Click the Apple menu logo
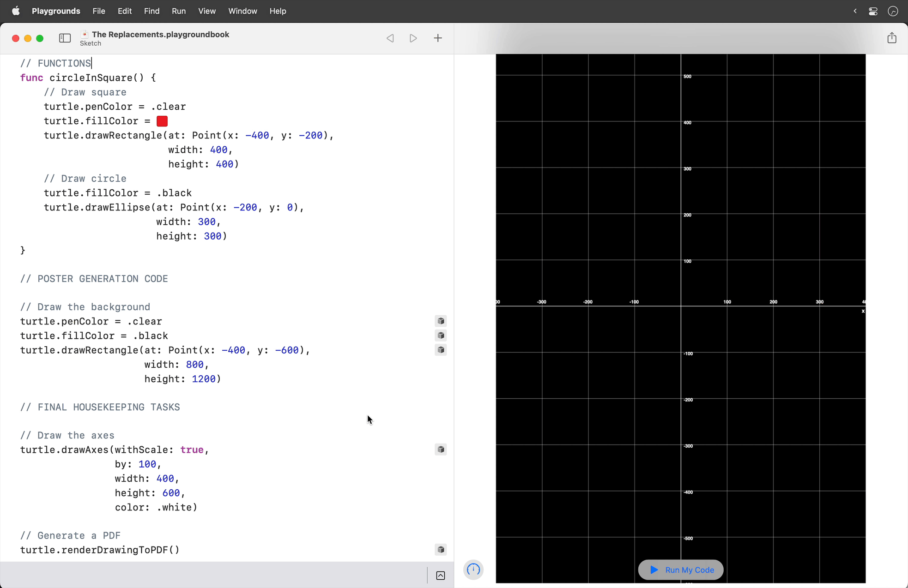The width and height of the screenshot is (908, 588). [x=16, y=11]
